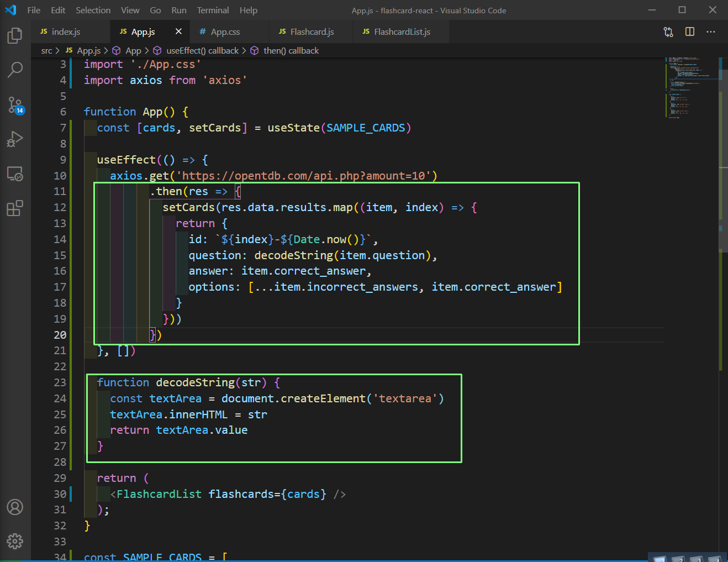Click useEffect on line 9
728x562 pixels.
pyautogui.click(x=126, y=160)
